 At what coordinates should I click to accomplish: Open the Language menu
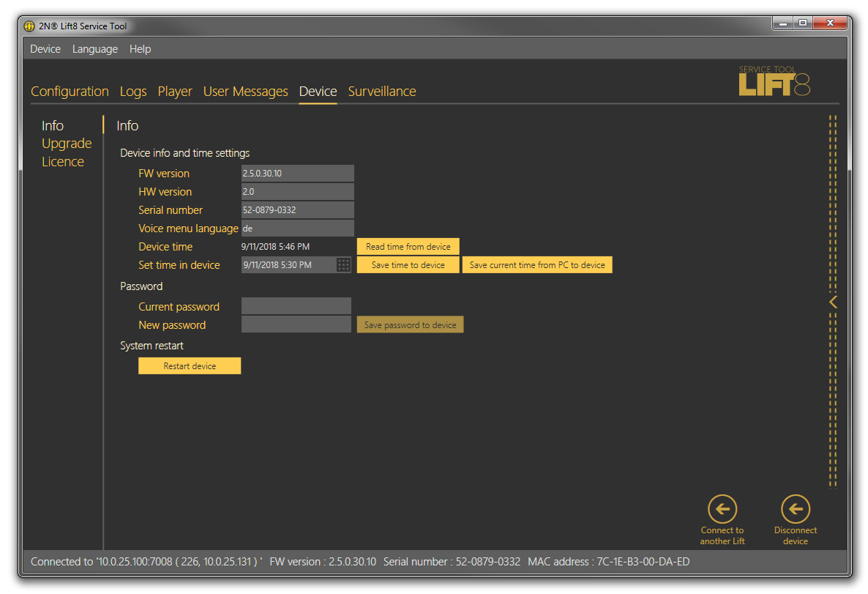[95, 49]
